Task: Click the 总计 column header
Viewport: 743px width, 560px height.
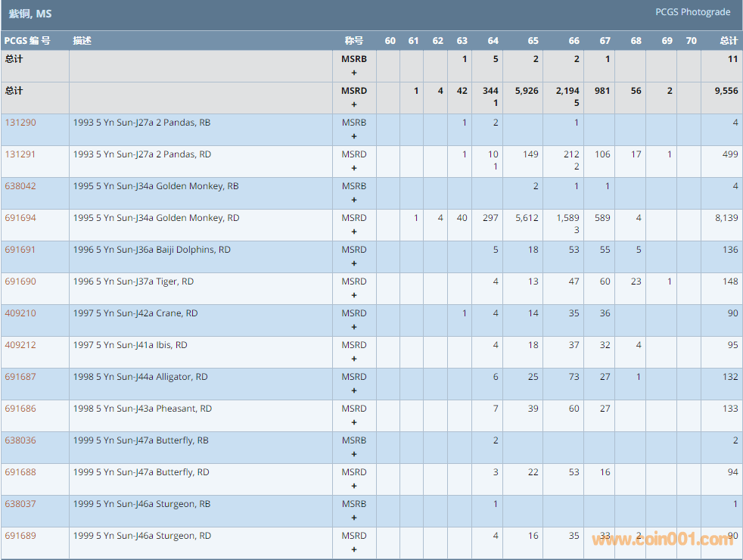Action: [x=728, y=41]
